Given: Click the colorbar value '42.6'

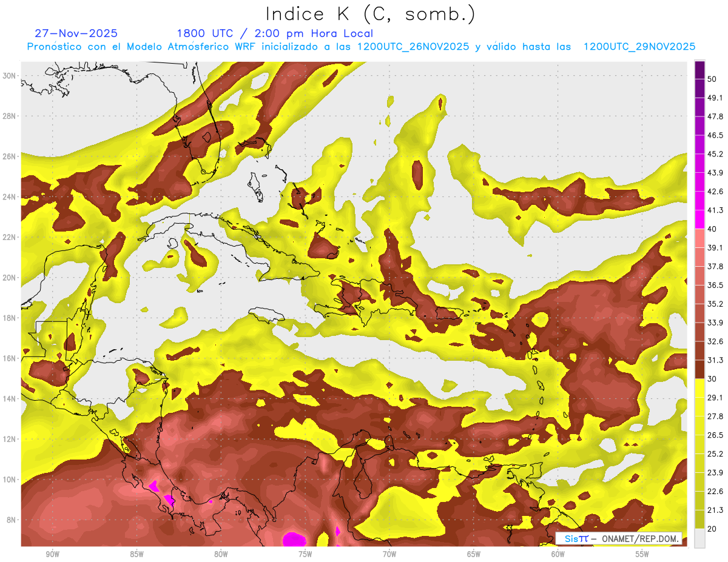Looking at the screenshot, I should tap(715, 192).
